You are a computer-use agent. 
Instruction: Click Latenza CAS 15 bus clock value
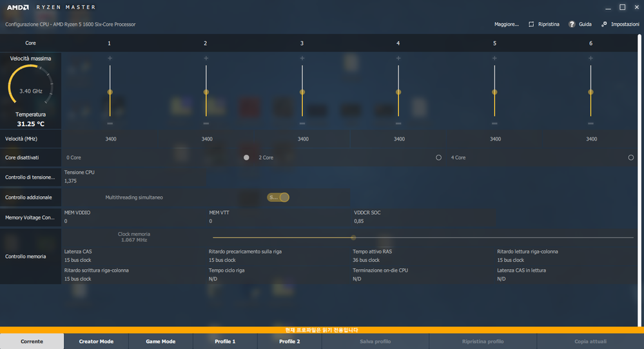77,260
